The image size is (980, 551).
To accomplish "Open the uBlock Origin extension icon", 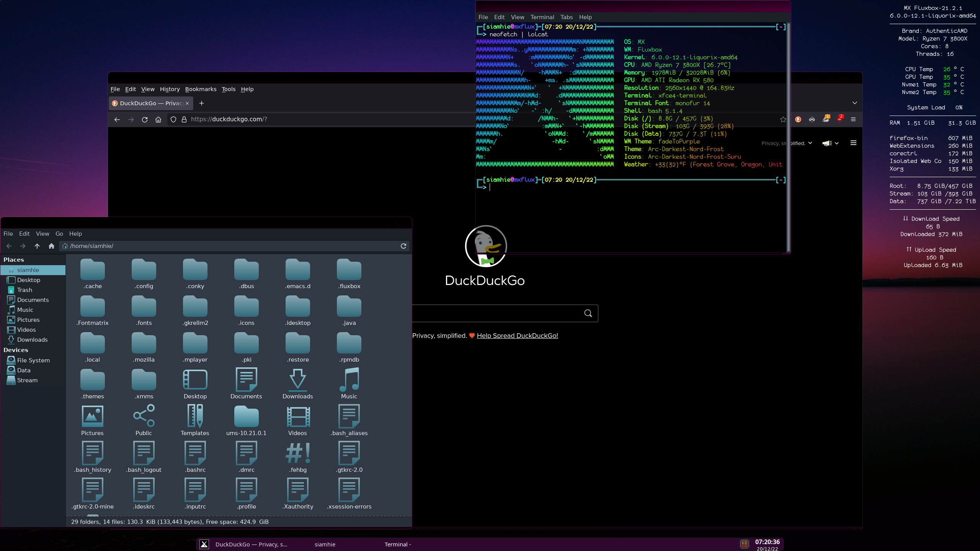I will coord(840,119).
